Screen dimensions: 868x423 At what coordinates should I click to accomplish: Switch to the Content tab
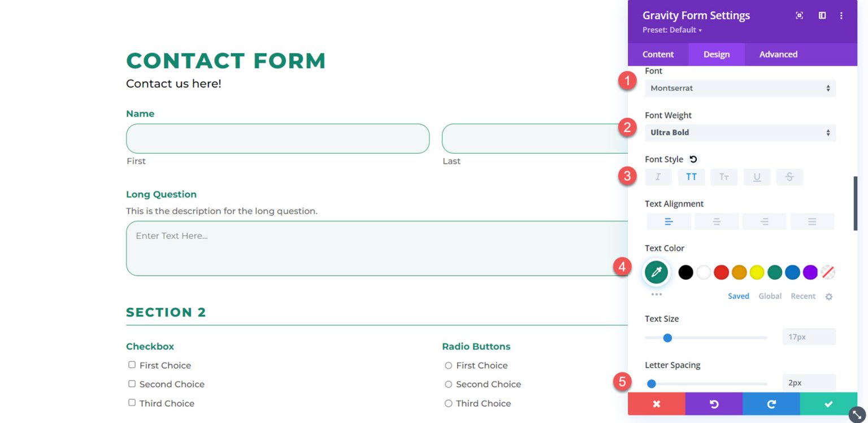click(658, 54)
